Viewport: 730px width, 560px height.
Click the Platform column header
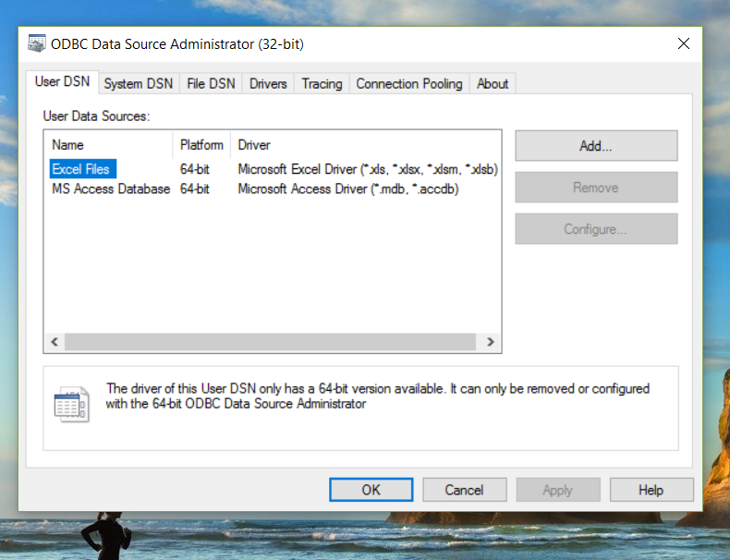(x=201, y=145)
